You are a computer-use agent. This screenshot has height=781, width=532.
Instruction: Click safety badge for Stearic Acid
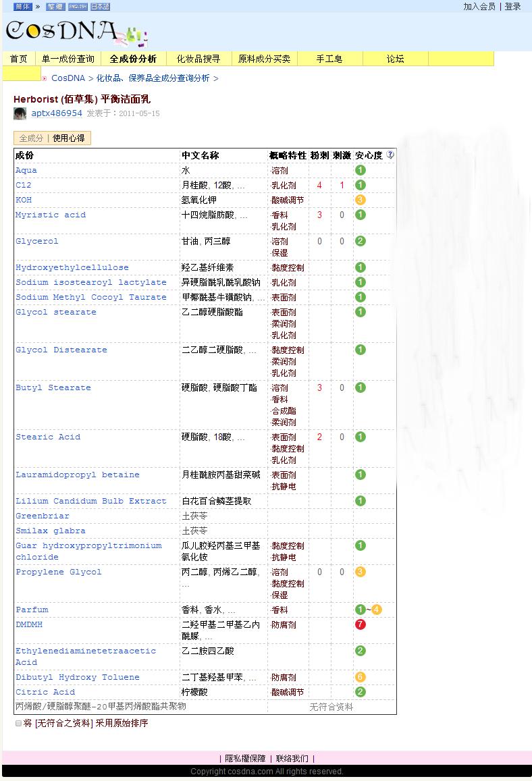(361, 437)
